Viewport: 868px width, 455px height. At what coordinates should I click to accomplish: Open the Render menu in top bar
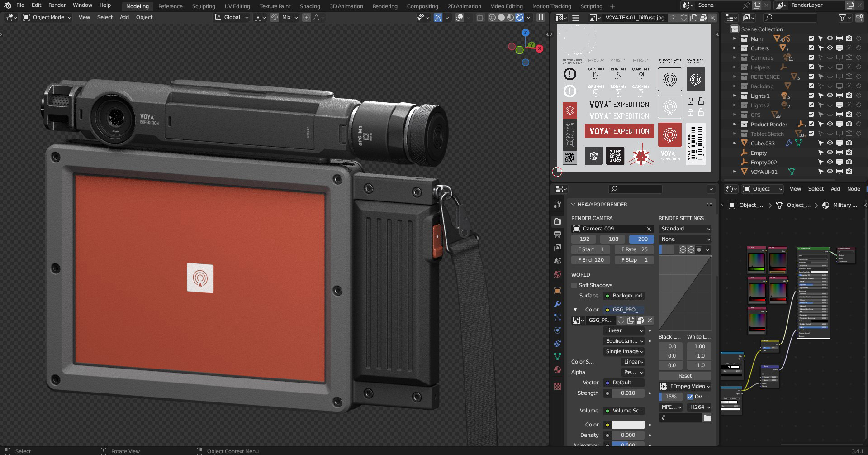57,5
